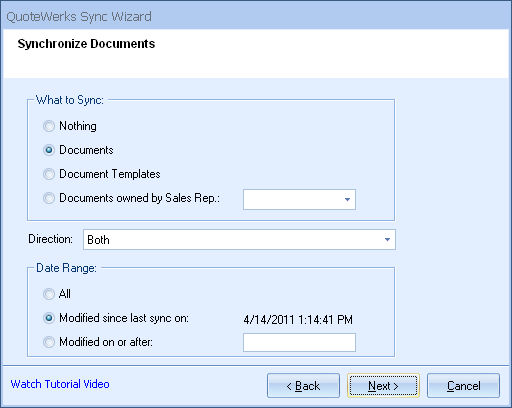512x408 pixels.
Task: Click the last sync timestamp text
Action: [298, 320]
